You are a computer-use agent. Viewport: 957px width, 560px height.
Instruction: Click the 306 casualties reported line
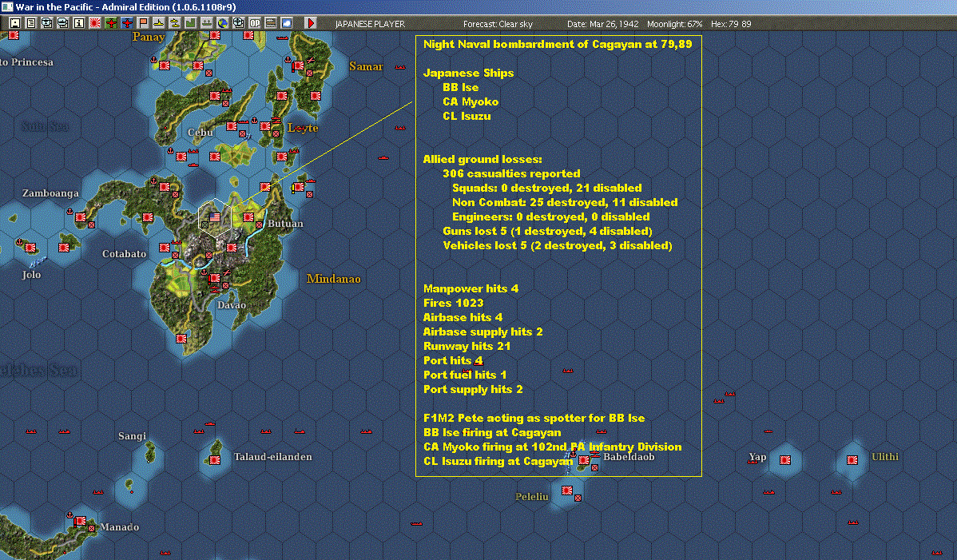point(511,173)
